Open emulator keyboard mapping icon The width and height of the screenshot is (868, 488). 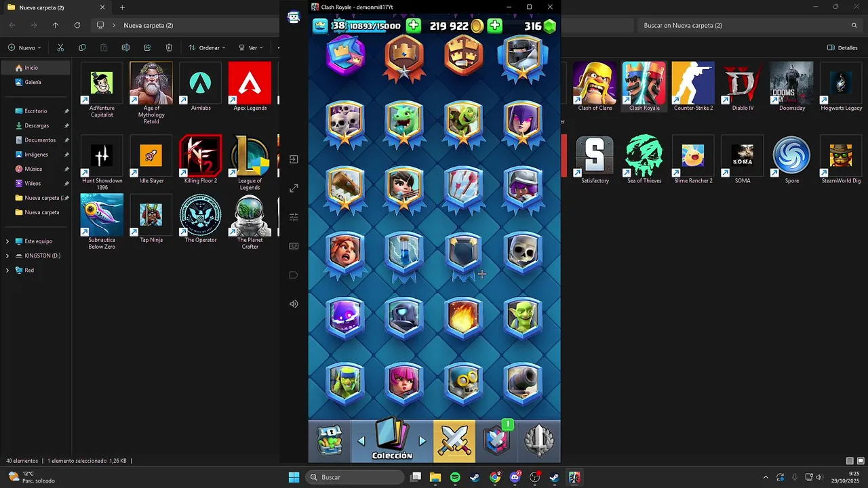[294, 246]
